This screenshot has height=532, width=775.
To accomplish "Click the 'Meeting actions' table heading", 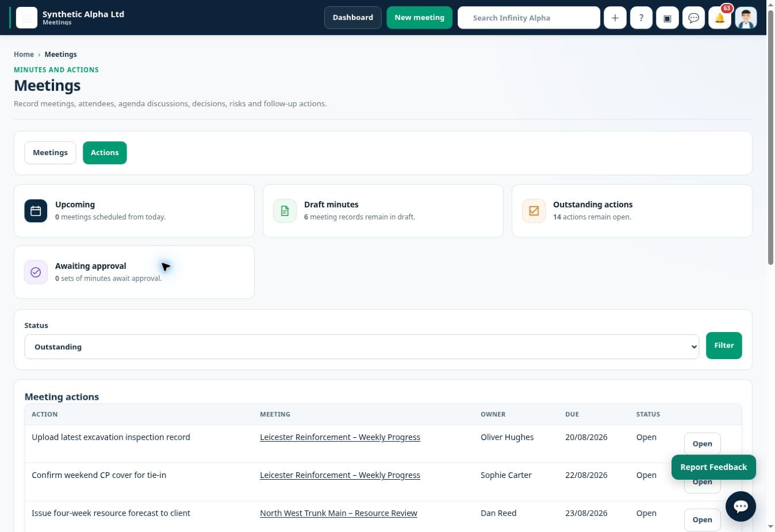I will point(62,397).
